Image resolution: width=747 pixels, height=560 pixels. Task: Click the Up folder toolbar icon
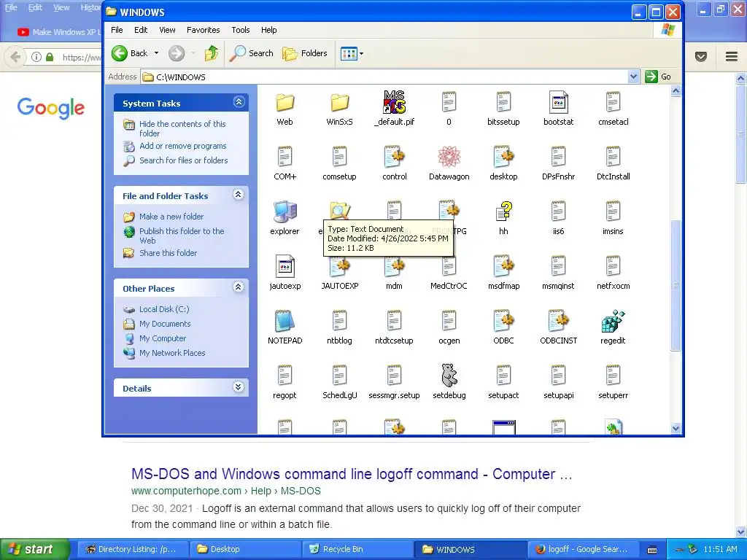212,53
